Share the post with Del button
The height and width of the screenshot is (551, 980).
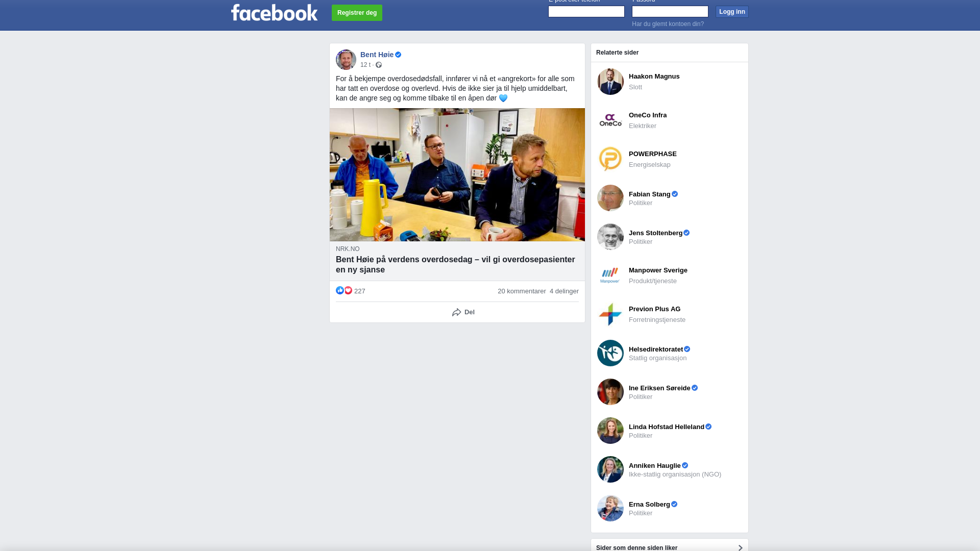463,312
